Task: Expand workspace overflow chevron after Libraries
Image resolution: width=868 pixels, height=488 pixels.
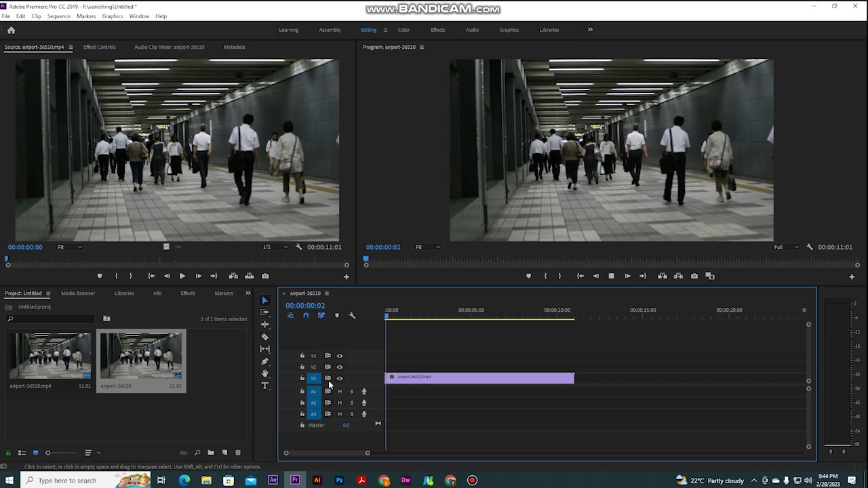Action: coord(590,30)
